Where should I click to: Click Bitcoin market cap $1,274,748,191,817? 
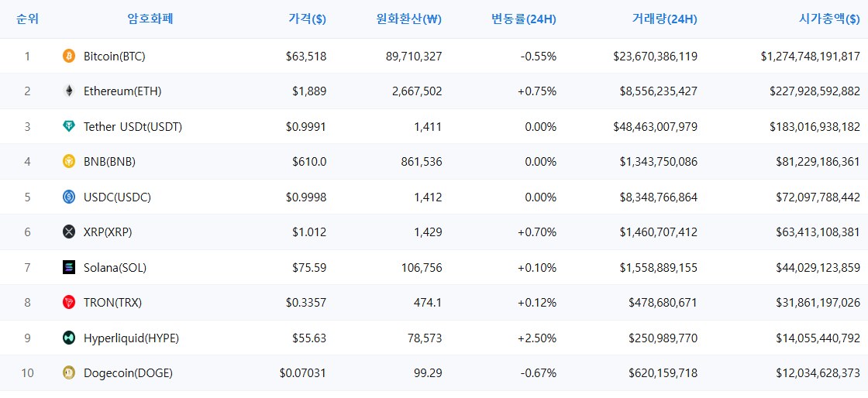point(811,57)
